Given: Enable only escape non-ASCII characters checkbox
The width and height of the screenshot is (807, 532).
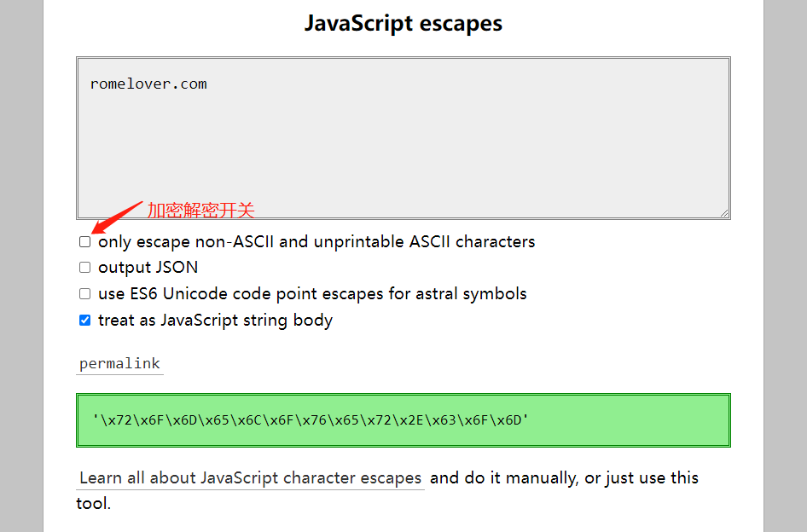Looking at the screenshot, I should pos(84,242).
